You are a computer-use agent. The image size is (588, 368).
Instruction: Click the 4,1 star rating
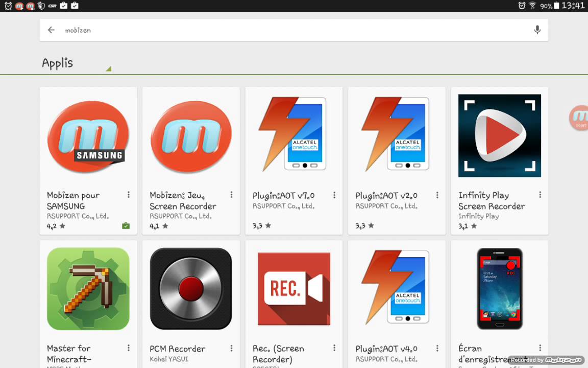click(x=159, y=226)
